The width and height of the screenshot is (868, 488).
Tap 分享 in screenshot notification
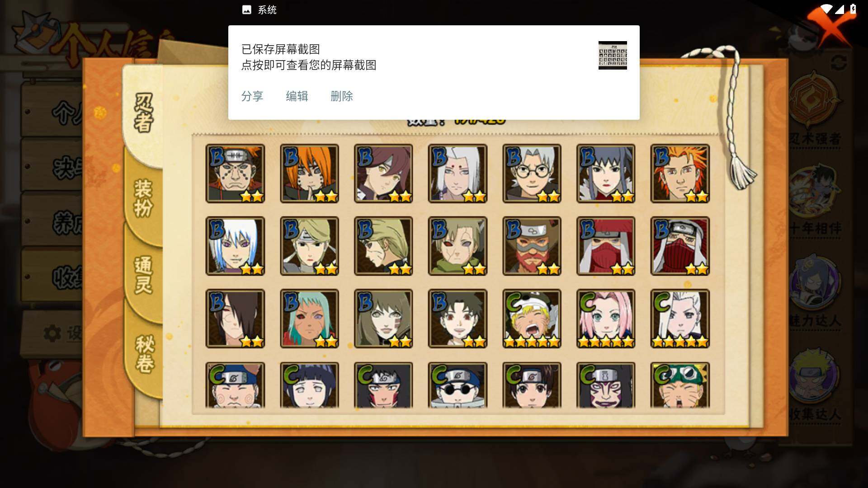252,96
